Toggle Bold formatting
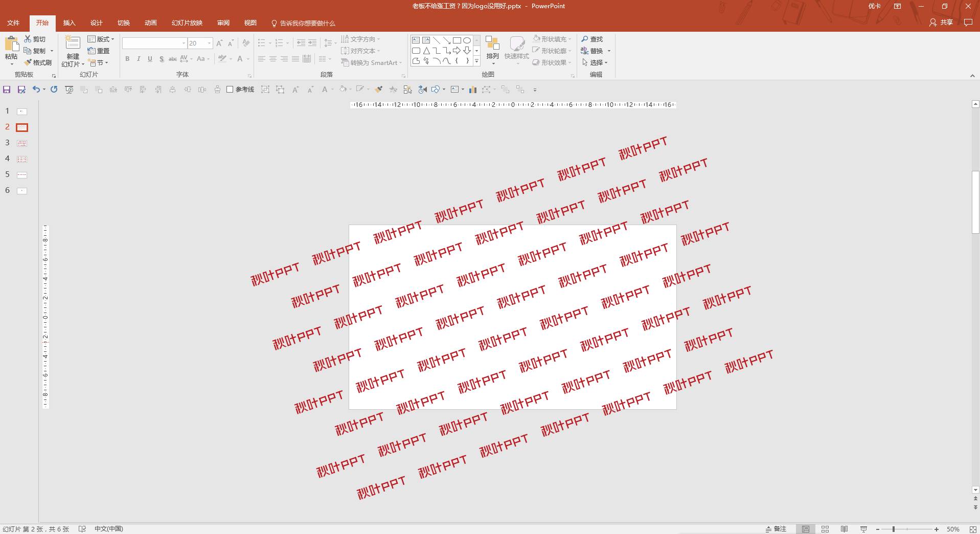Screen dimensions: 980x534 point(127,59)
